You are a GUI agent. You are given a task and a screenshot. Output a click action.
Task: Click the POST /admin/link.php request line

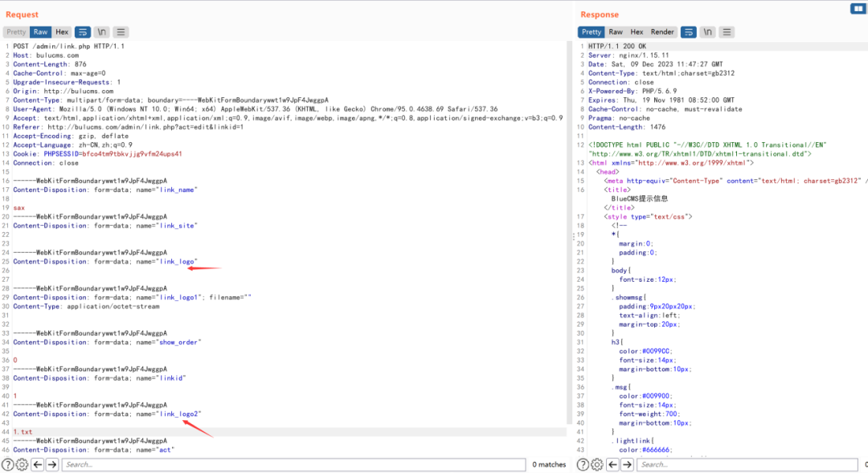[x=68, y=47]
